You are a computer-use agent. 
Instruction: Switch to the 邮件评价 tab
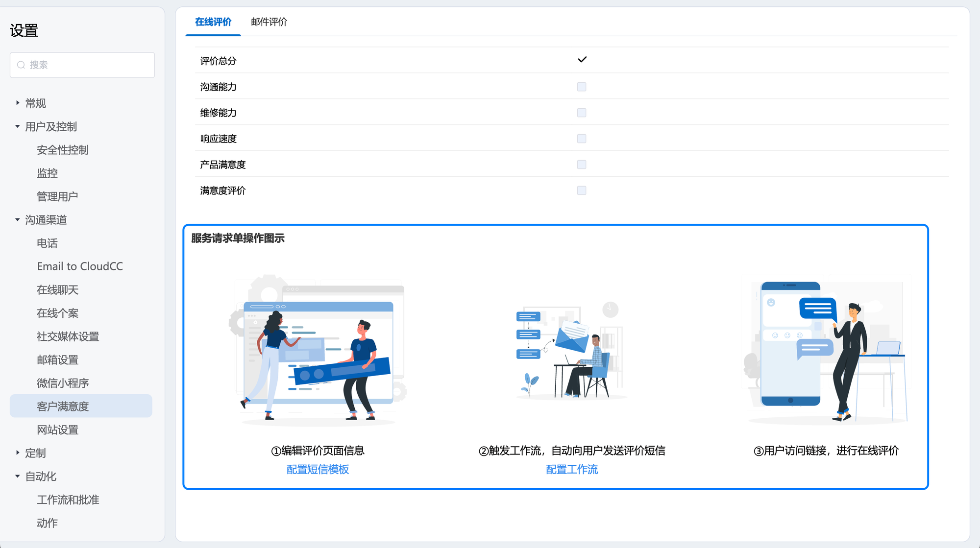pyautogui.click(x=269, y=22)
